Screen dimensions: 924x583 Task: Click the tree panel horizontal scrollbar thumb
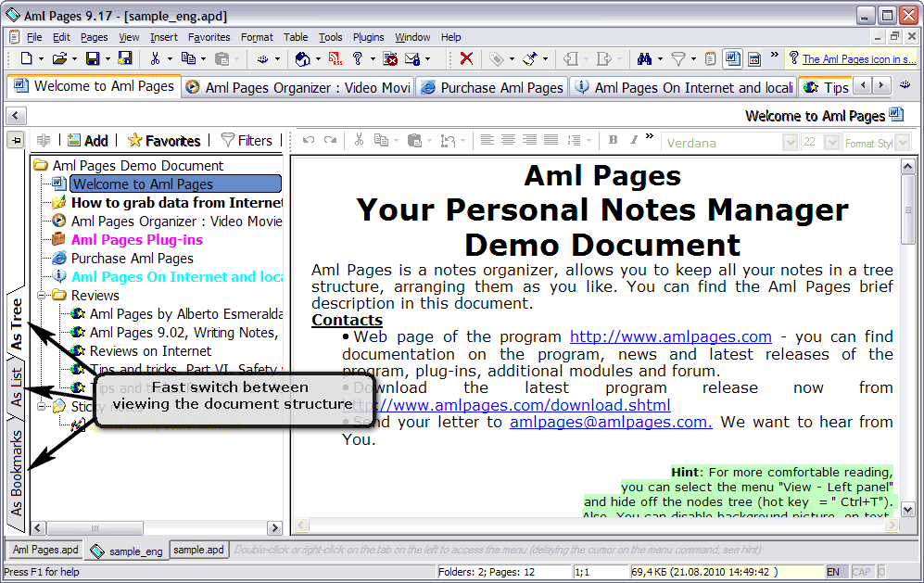click(x=95, y=527)
